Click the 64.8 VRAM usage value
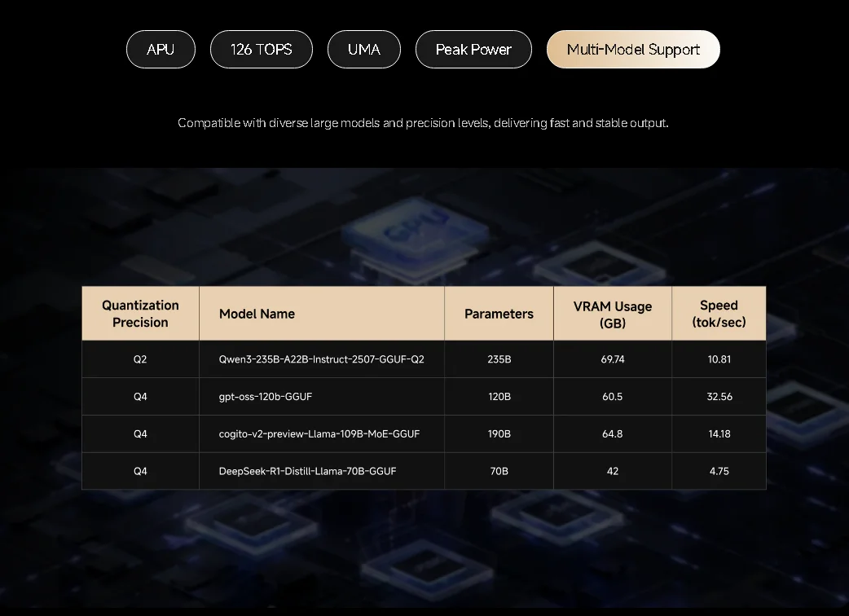Image resolution: width=849 pixels, height=616 pixels. (x=613, y=433)
